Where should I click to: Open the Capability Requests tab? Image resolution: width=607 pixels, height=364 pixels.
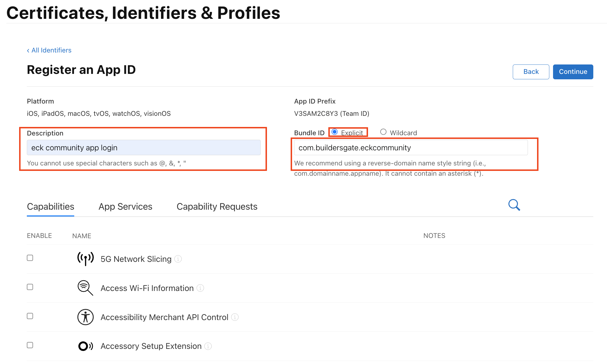pos(217,207)
